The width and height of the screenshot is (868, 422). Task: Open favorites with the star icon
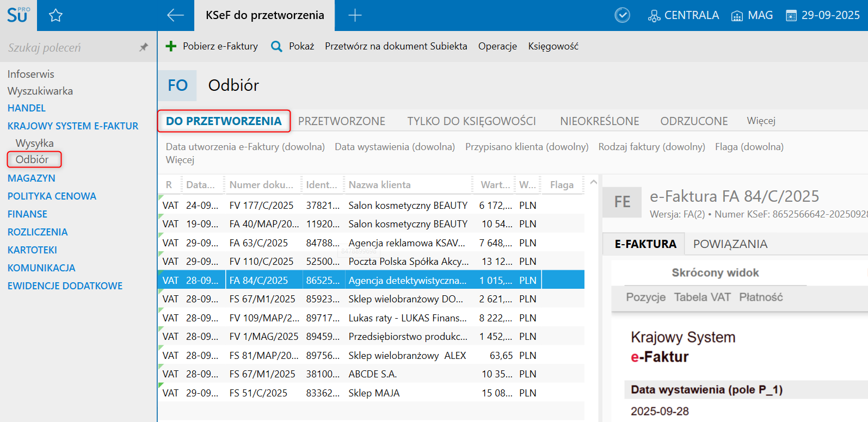pos(56,15)
